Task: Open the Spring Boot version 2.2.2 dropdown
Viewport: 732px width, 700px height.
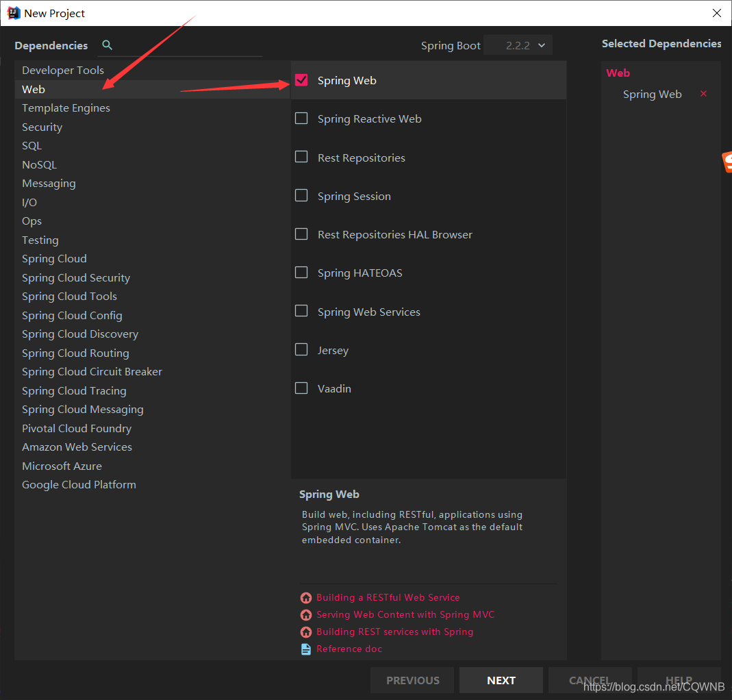Action: tap(518, 45)
